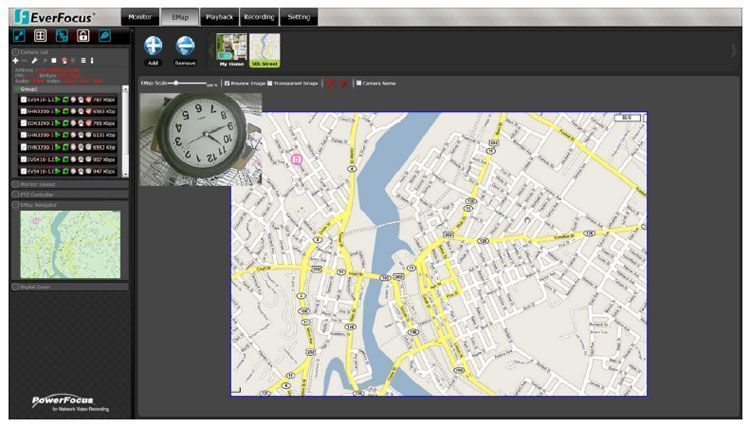Adjust the EMap Scale slider handle
Viewport: 750px width, 428px height.
coord(176,83)
